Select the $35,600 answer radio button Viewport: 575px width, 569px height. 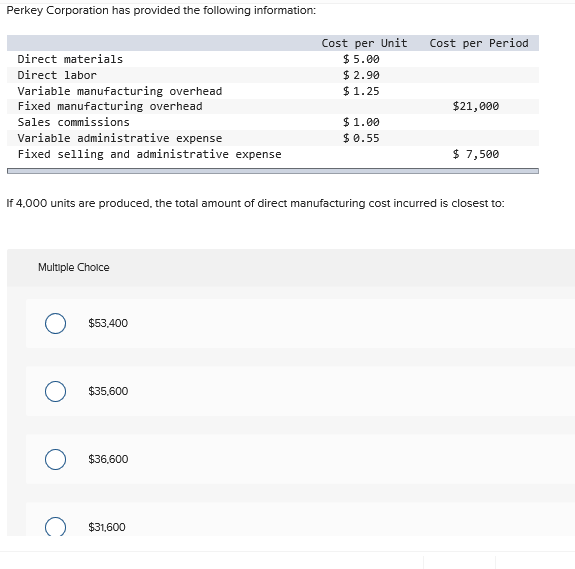pos(55,391)
